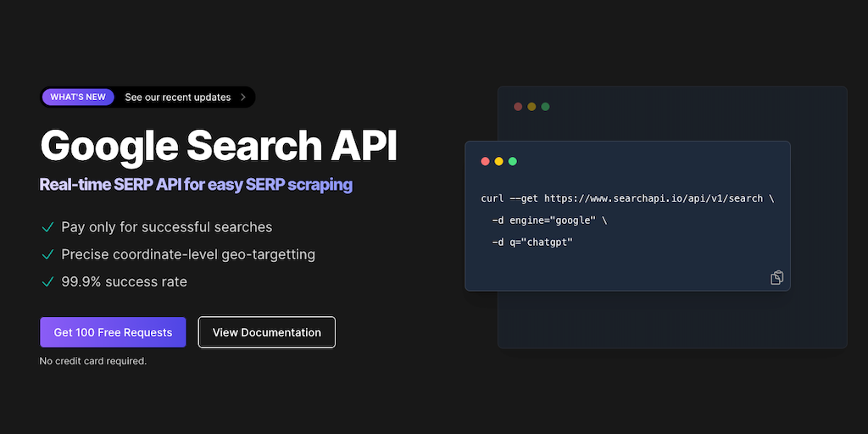Open the 'See our recent updates' link
The width and height of the screenshot is (868, 434).
point(177,97)
